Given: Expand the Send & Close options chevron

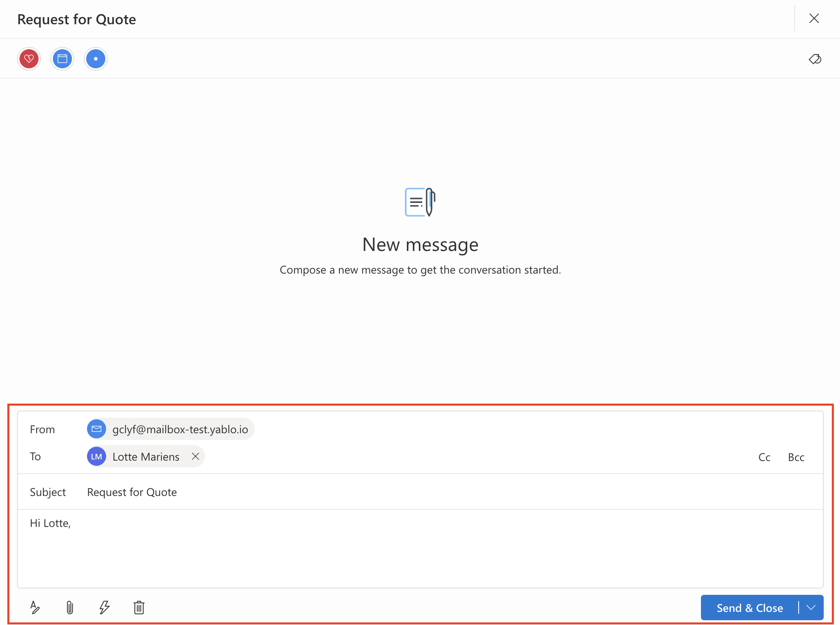Looking at the screenshot, I should pyautogui.click(x=810, y=608).
